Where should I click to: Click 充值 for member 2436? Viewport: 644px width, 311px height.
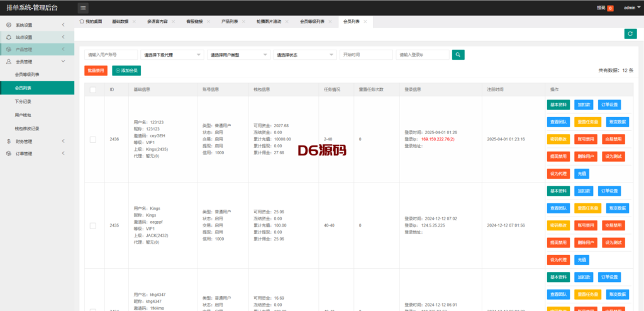pyautogui.click(x=582, y=174)
